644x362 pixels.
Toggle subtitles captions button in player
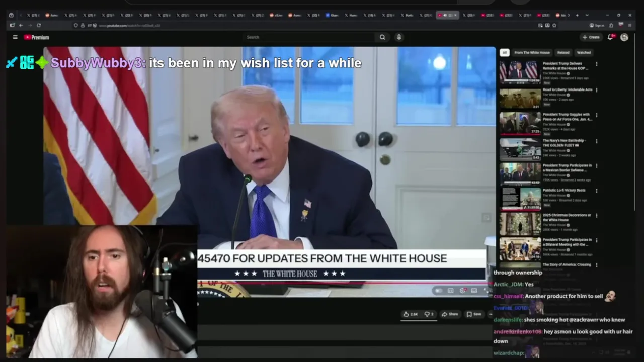tap(450, 291)
